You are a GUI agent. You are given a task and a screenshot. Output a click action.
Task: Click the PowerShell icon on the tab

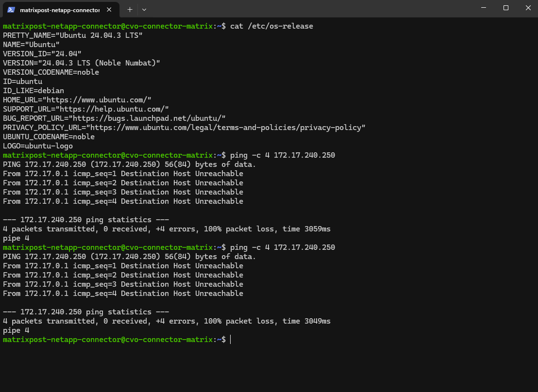(x=11, y=9)
